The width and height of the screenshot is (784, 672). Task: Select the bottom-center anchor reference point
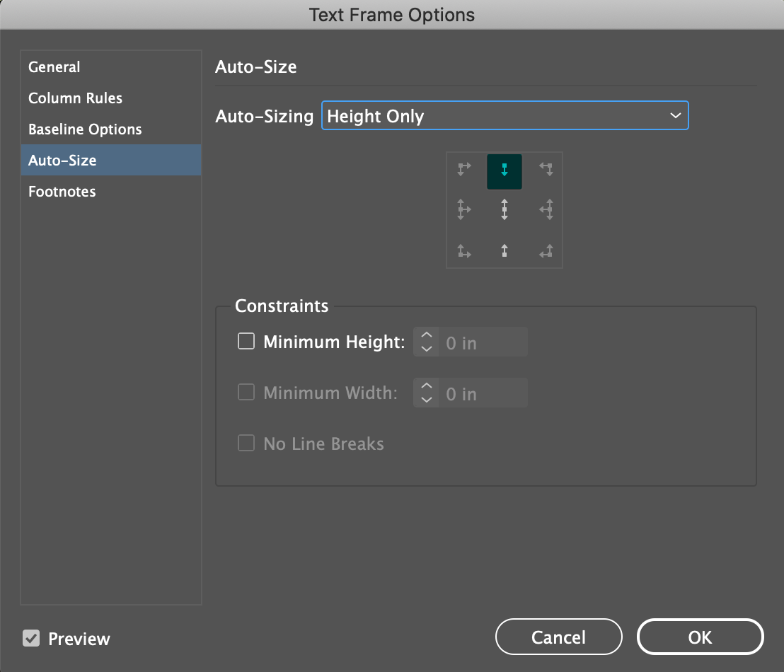[x=505, y=250]
